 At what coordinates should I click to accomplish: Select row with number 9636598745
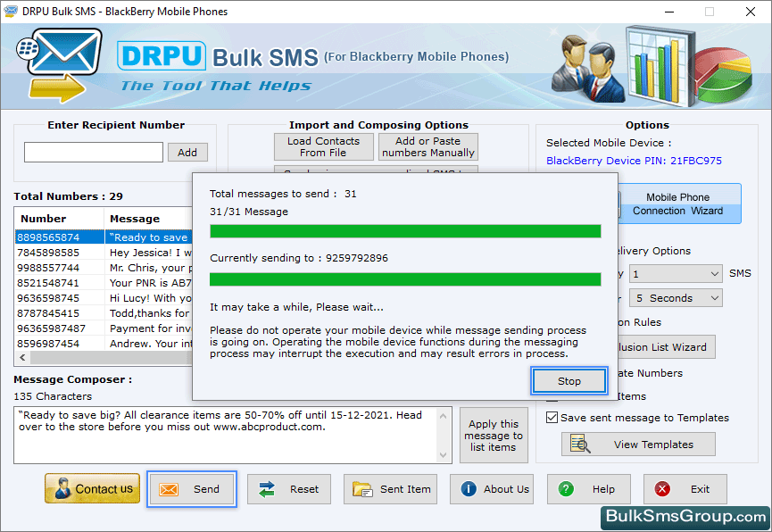point(104,298)
